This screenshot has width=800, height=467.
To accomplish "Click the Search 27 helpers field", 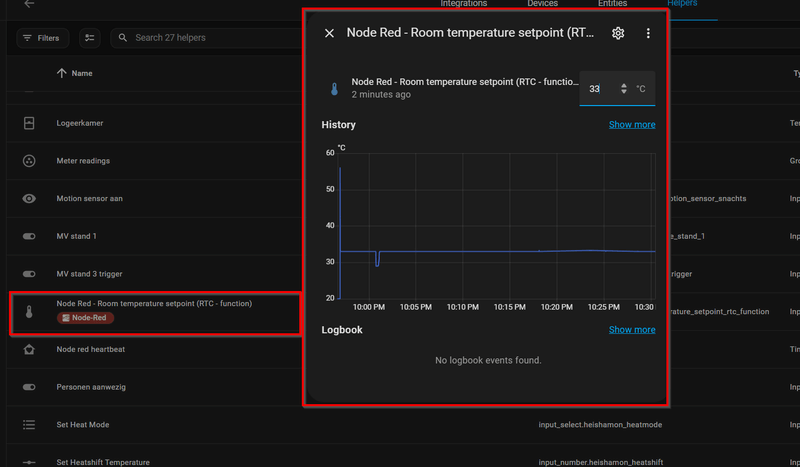I will (x=207, y=38).
